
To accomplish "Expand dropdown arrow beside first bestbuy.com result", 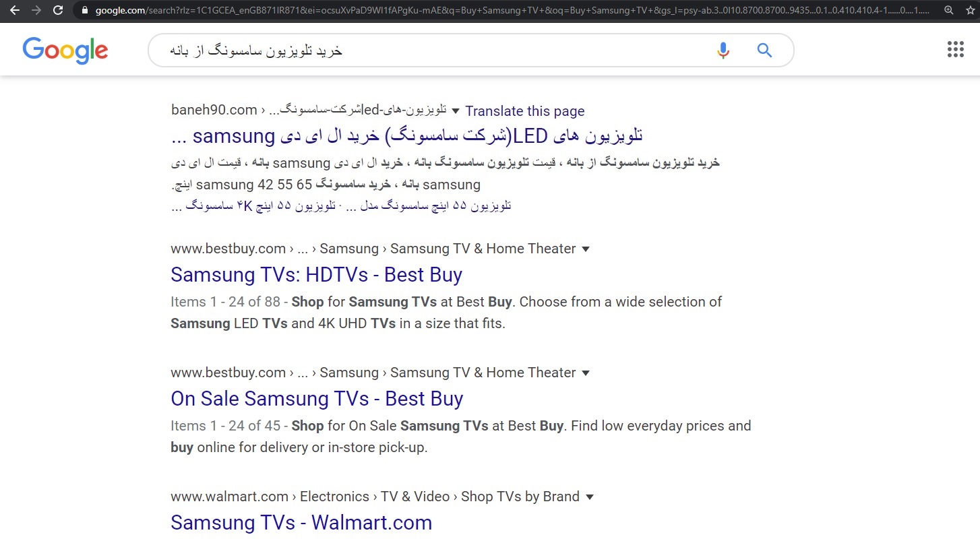I will point(586,249).
